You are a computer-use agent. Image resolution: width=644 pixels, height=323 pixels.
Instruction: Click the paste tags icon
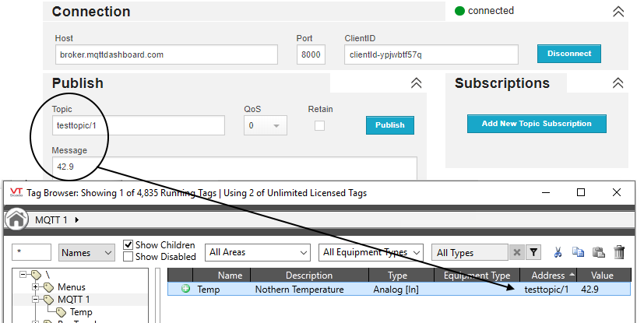(x=598, y=252)
